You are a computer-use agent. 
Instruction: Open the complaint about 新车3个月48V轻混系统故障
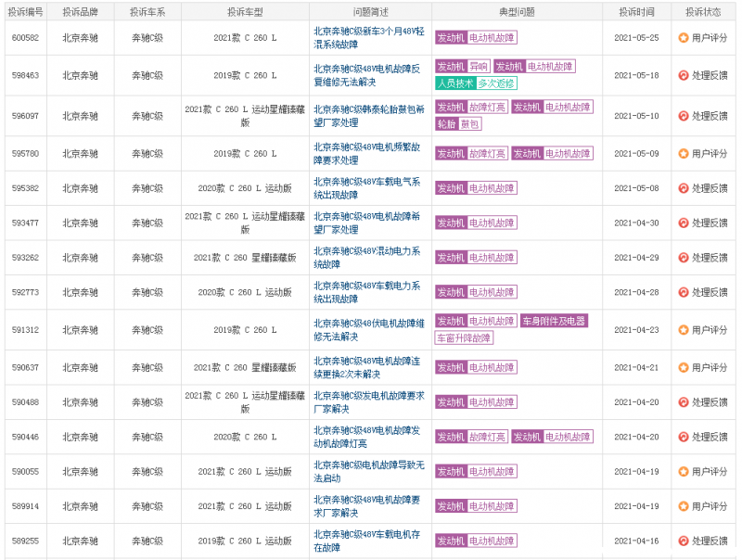[368, 37]
